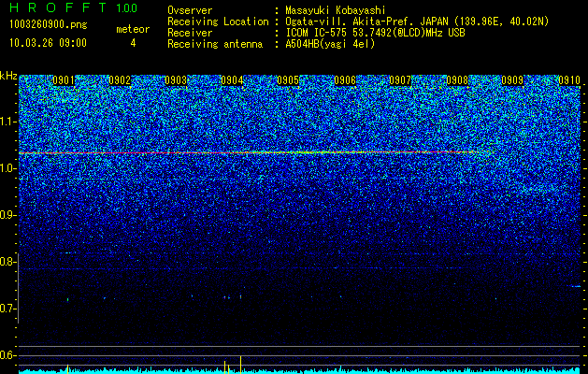Click the kHz axis unit label

coord(8,76)
